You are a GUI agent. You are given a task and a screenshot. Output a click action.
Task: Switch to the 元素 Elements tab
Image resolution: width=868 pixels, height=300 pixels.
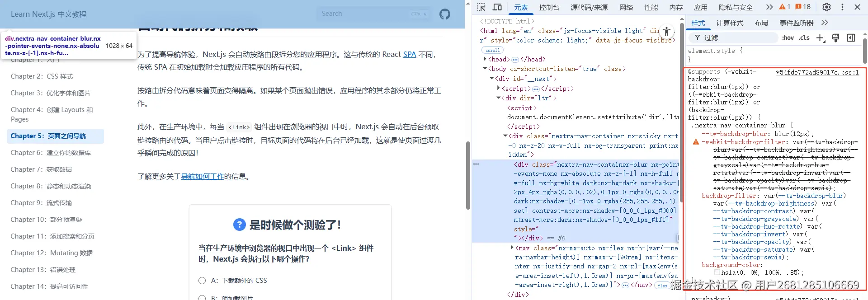pyautogui.click(x=521, y=7)
